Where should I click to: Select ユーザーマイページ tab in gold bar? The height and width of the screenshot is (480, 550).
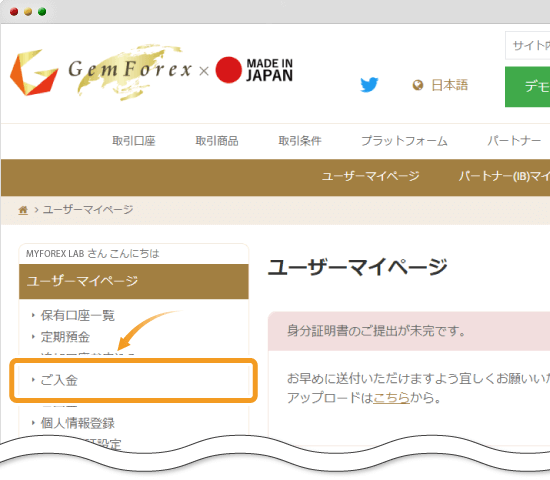371,176
